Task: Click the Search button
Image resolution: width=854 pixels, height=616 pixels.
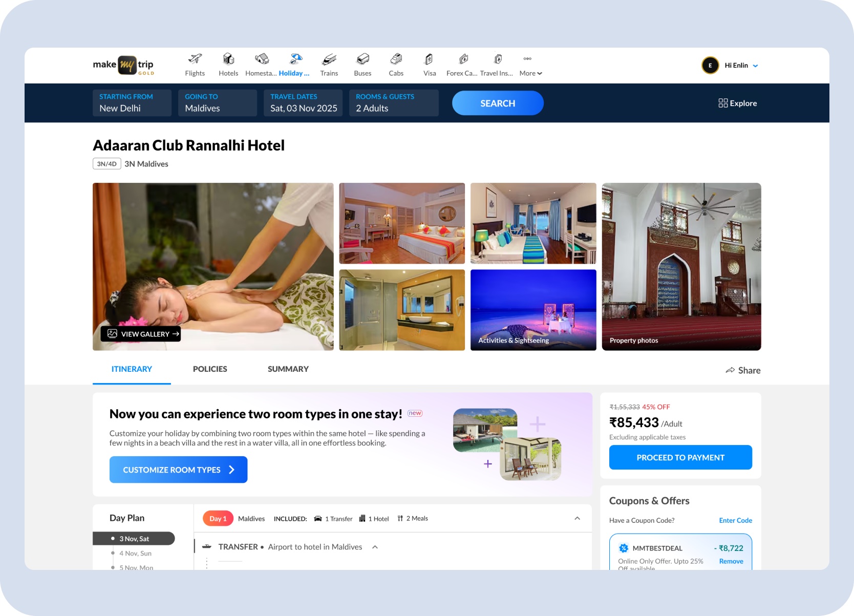Action: pyautogui.click(x=498, y=103)
